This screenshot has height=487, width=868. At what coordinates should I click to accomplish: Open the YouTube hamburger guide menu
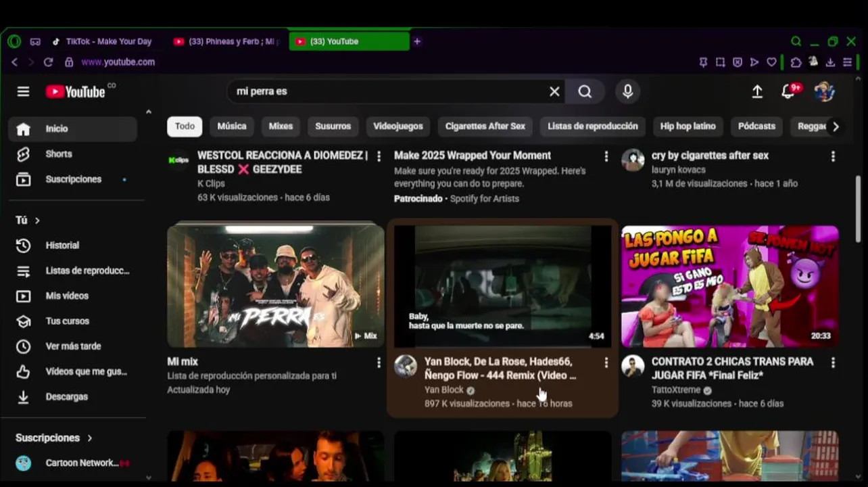24,91
